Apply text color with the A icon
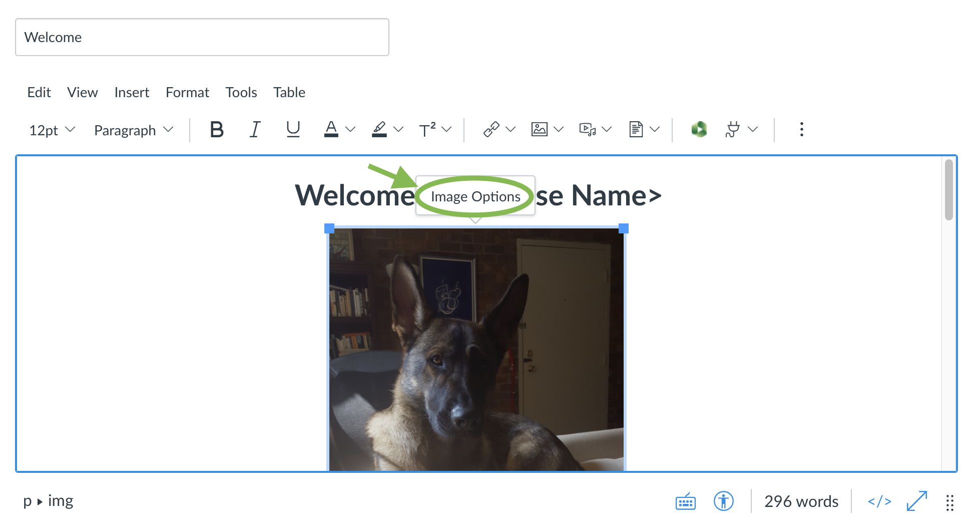 point(331,130)
